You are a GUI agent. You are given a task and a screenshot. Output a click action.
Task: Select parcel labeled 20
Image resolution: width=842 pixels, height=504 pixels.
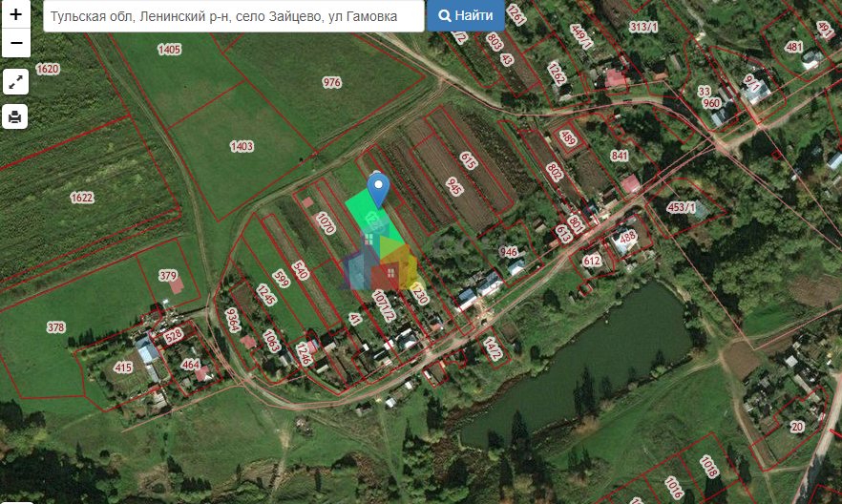pos(797,427)
